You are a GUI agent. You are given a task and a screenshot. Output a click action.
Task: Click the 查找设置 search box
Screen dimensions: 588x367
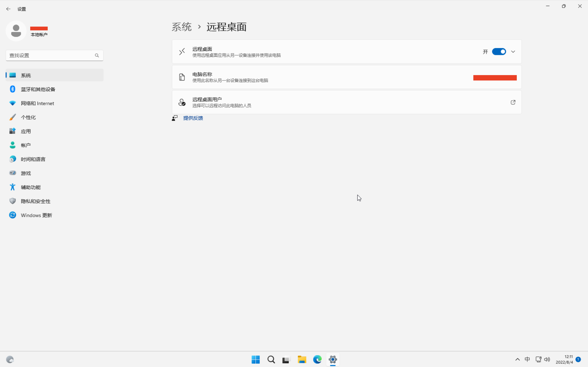51,55
